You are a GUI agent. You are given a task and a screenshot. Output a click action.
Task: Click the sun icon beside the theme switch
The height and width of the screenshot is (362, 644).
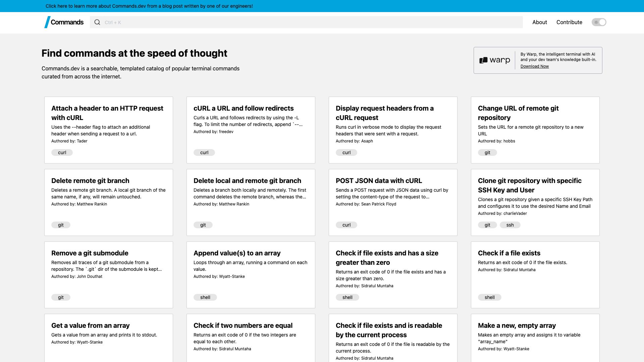point(596,22)
